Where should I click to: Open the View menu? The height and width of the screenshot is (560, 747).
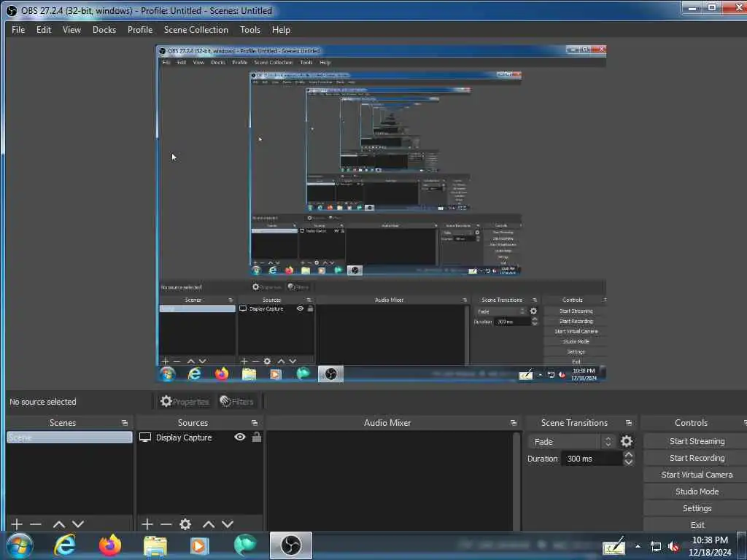71,29
